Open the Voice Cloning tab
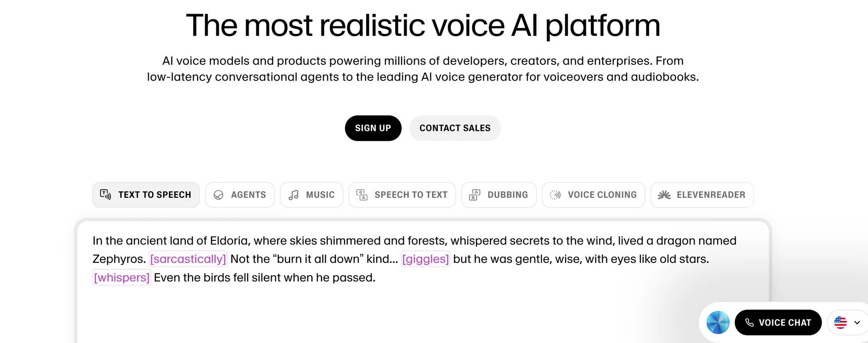The height and width of the screenshot is (343, 868). tap(593, 195)
